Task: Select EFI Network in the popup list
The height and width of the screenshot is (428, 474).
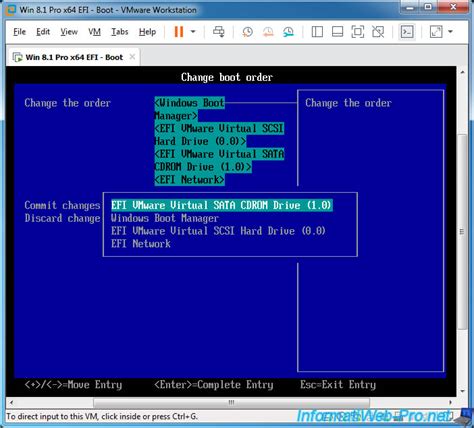Action: coord(141,244)
